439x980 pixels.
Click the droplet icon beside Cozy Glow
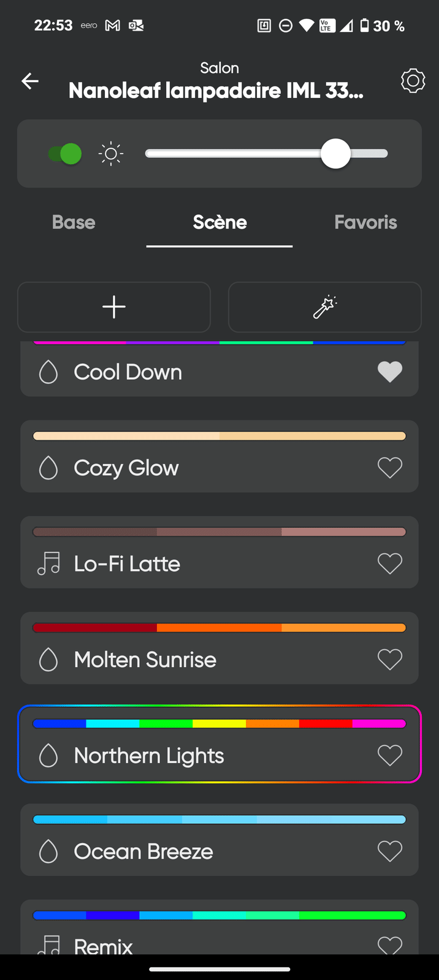click(x=48, y=468)
